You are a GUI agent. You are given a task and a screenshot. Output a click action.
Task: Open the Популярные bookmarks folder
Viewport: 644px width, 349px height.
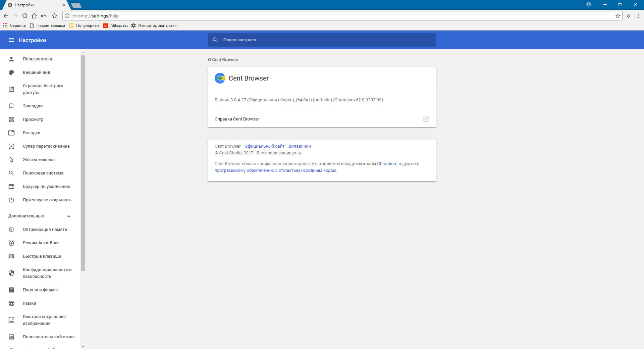pyautogui.click(x=85, y=26)
